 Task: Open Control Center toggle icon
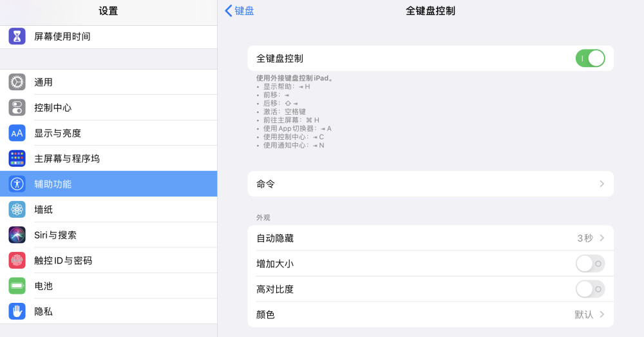pos(17,108)
